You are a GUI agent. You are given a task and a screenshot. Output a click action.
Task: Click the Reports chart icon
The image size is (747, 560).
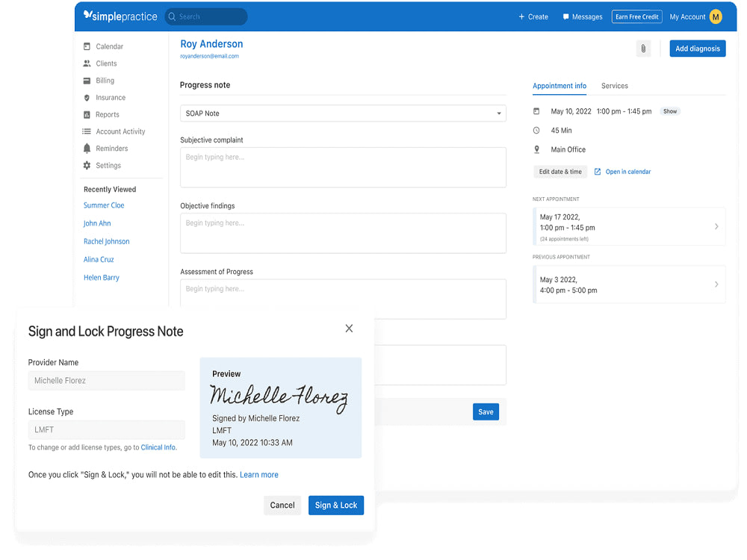(x=87, y=115)
